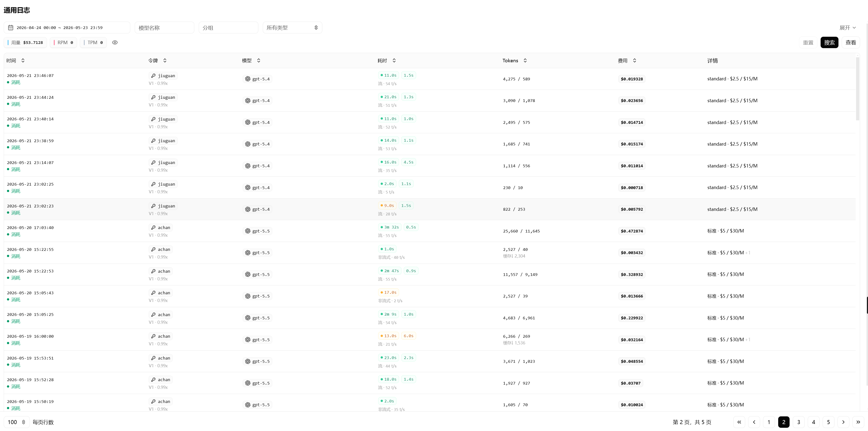Sort by Tokens column sort arrows
This screenshot has height=431, width=868.
525,60
